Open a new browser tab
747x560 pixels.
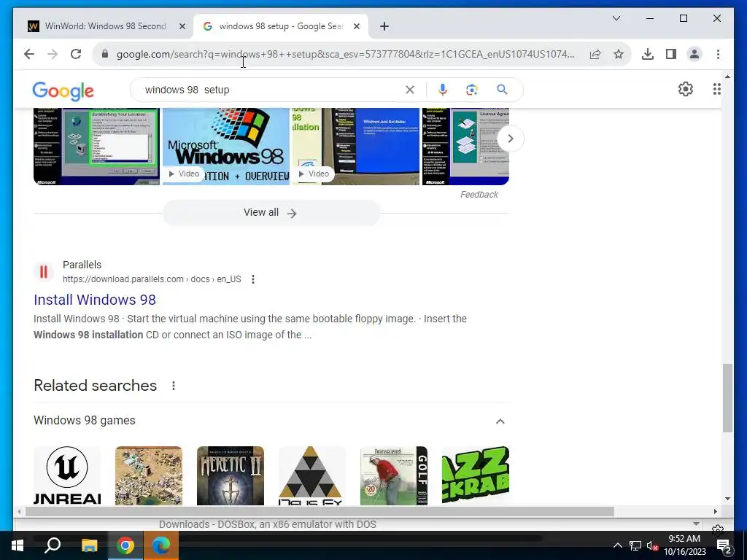384,27
